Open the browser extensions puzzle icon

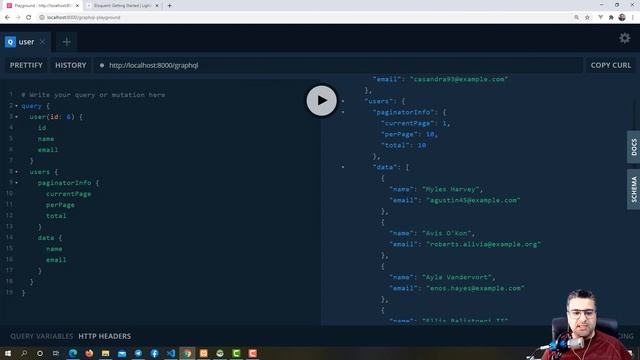[x=611, y=18]
